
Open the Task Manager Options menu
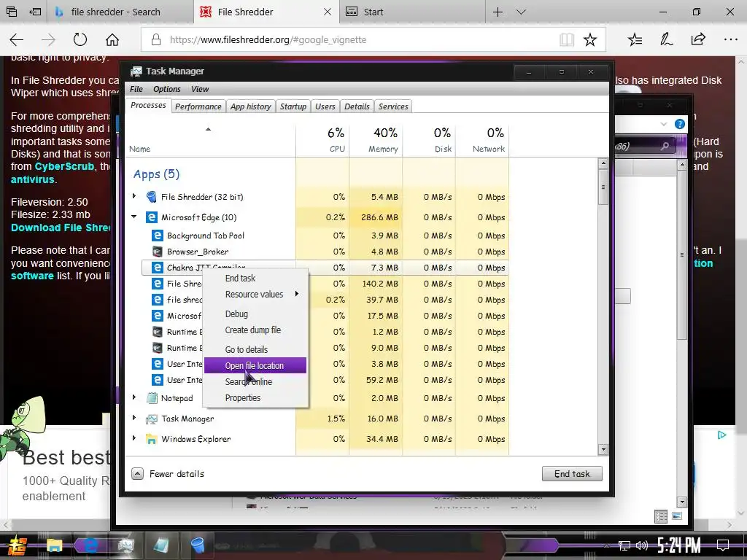(x=167, y=89)
